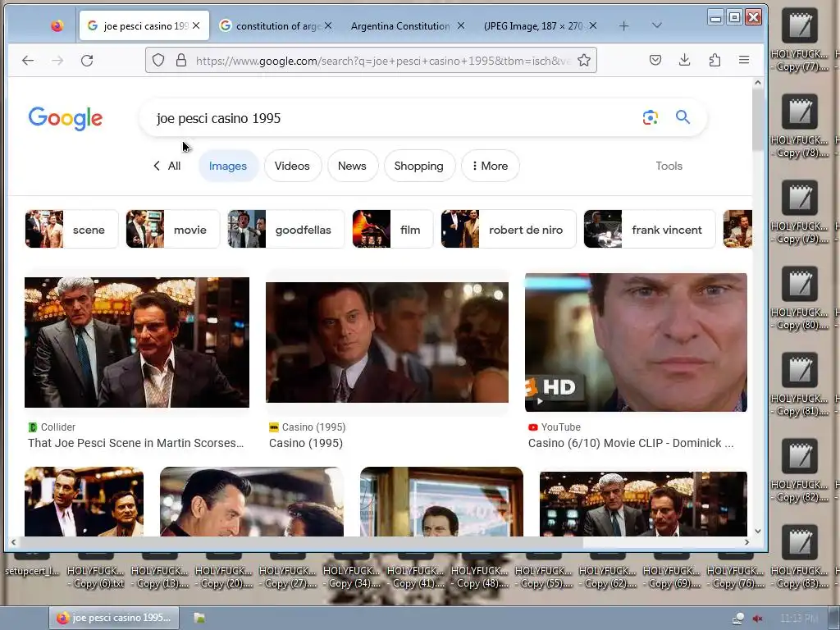
Task: Select the HOLYFUCK Copy (79) desktop file
Action: click(x=799, y=213)
